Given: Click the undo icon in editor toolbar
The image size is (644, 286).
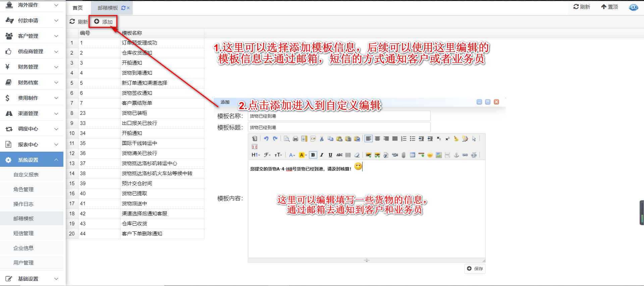Looking at the screenshot, I should coord(266,139).
